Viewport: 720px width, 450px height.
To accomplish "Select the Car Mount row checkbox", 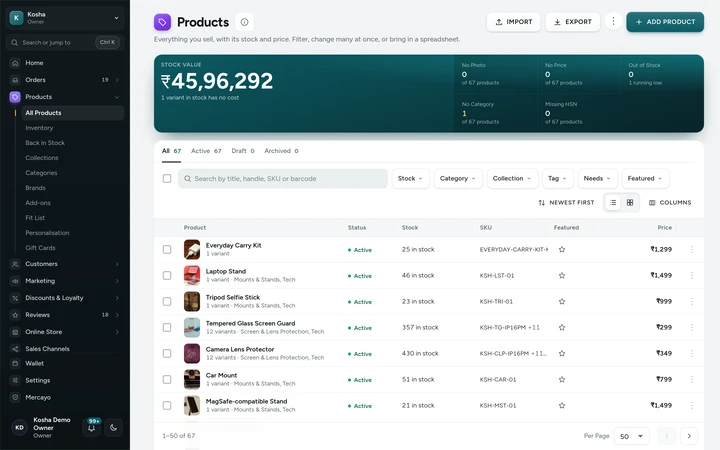I will pyautogui.click(x=167, y=380).
